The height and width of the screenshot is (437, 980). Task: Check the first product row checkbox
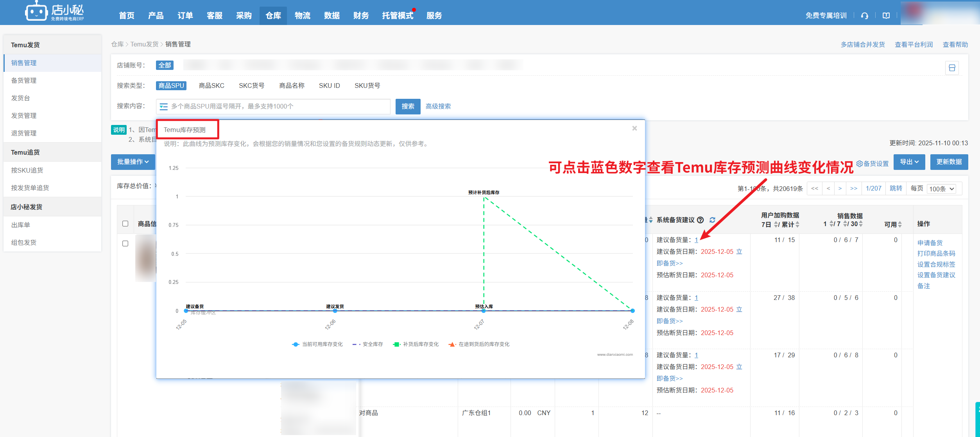click(125, 243)
